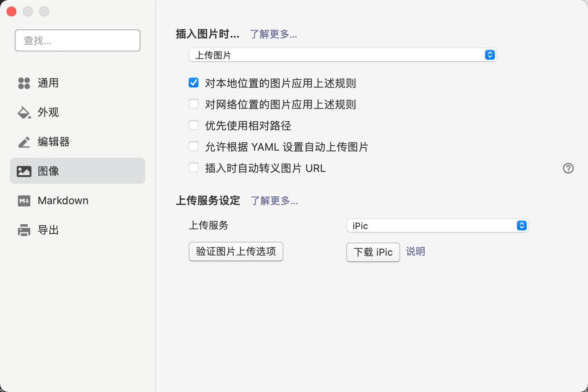The width and height of the screenshot is (588, 392).
Task: Click the 编辑器 pencil icon
Action: click(x=24, y=142)
